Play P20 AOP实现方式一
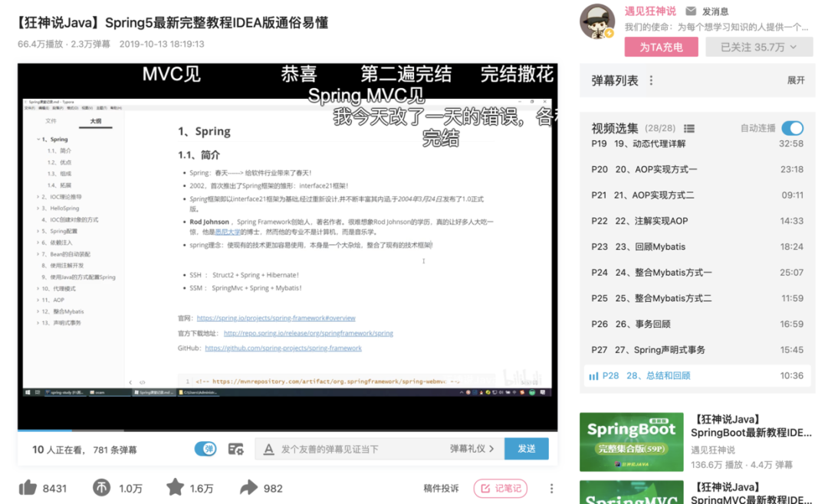 697,169
